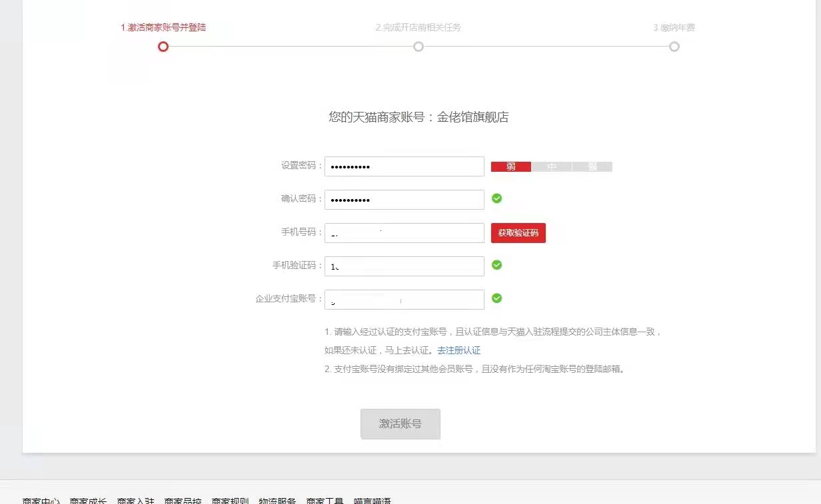Click the 中 password strength segment
This screenshot has height=504, width=821.
(x=552, y=166)
